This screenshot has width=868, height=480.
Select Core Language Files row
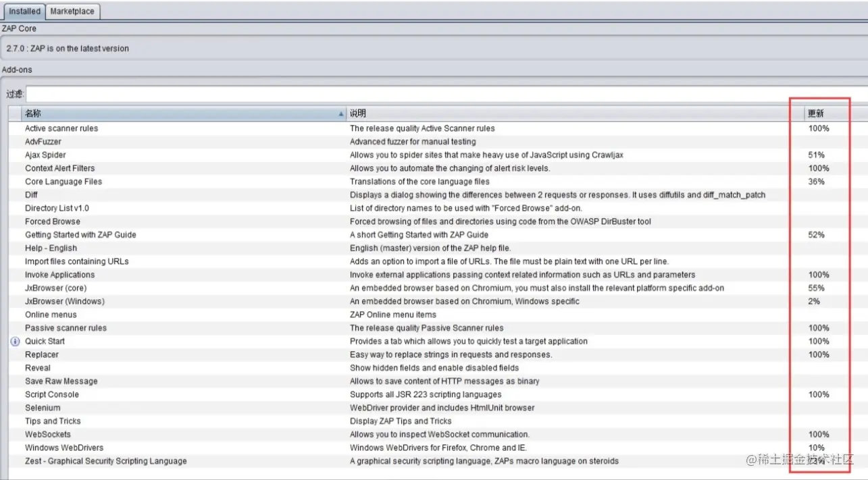click(438, 182)
